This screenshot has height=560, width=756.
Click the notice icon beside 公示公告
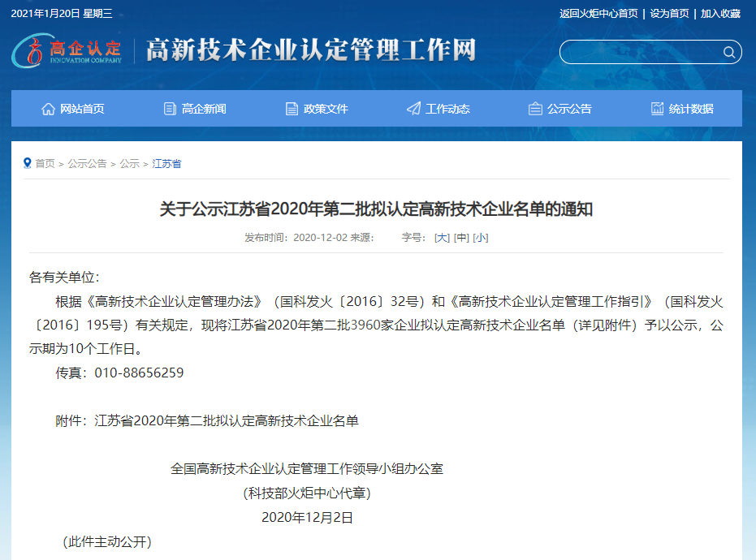point(535,109)
